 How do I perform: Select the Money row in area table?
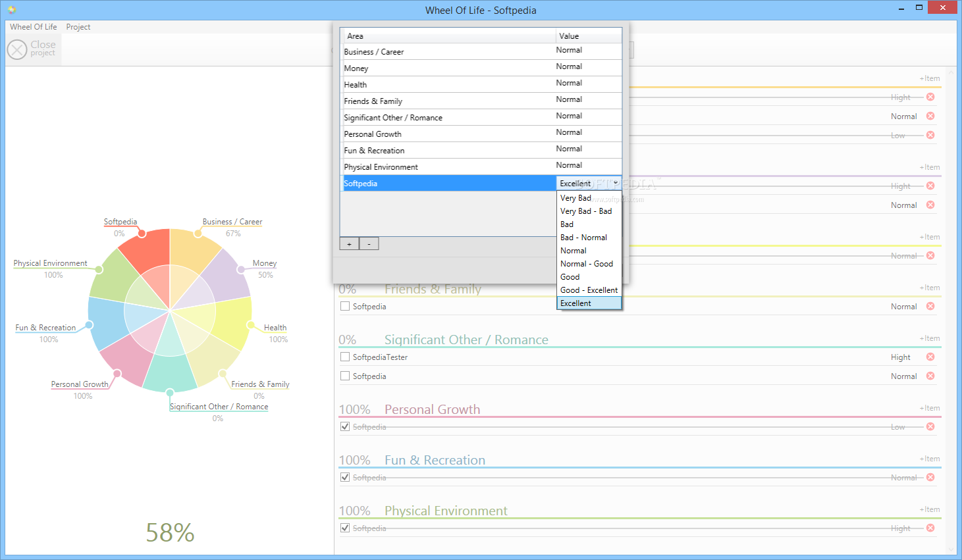481,68
